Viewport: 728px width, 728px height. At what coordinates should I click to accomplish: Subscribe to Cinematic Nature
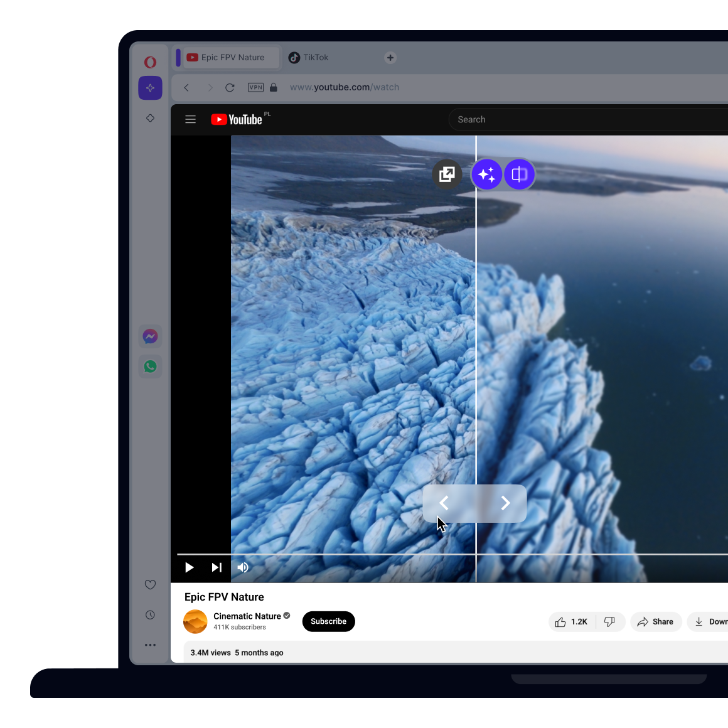(328, 621)
